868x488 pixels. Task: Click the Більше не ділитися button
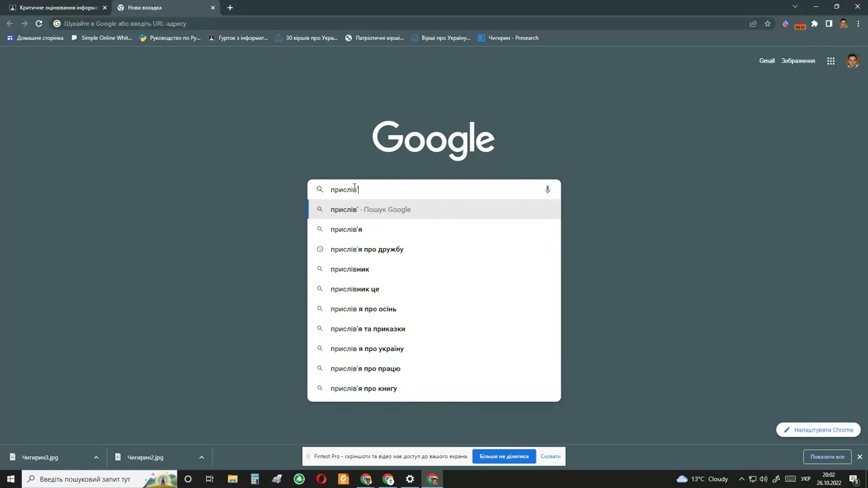pyautogui.click(x=504, y=457)
